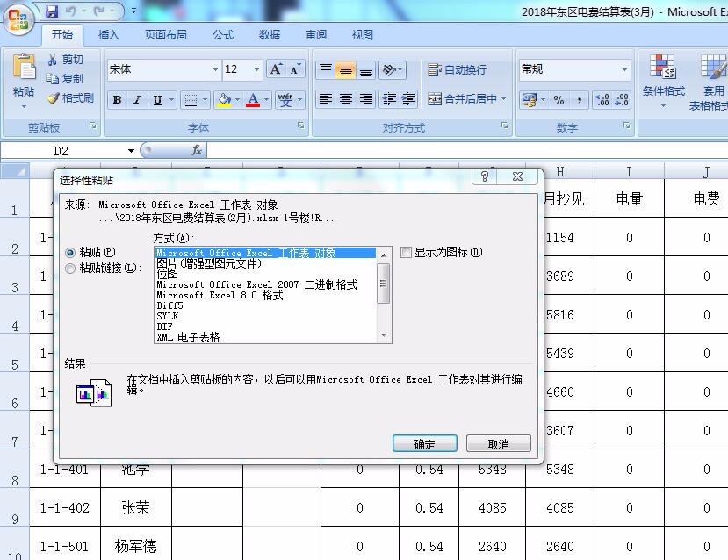728x560 pixels.
Task: Click the Middle align icon
Action: pyautogui.click(x=345, y=70)
